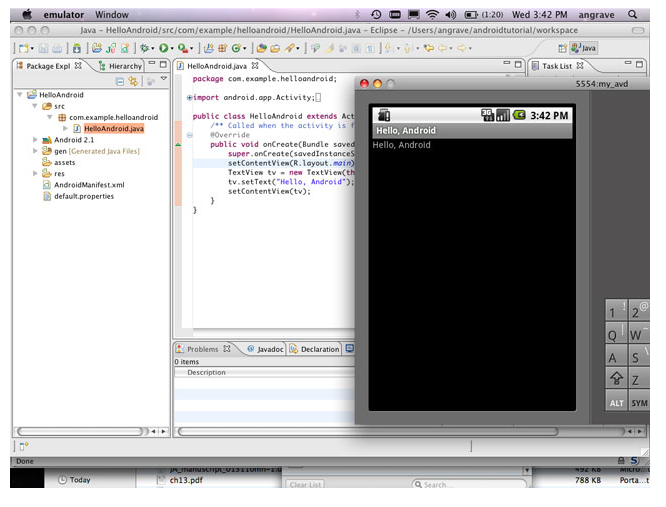The image size is (666, 507).
Task: Select AndroidManifest.xml in Package Explorer
Action: point(89,185)
